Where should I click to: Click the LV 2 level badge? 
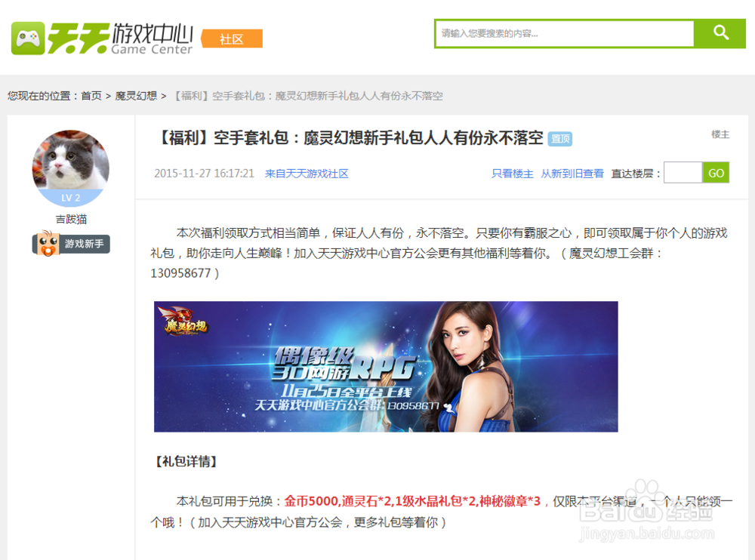(x=71, y=198)
